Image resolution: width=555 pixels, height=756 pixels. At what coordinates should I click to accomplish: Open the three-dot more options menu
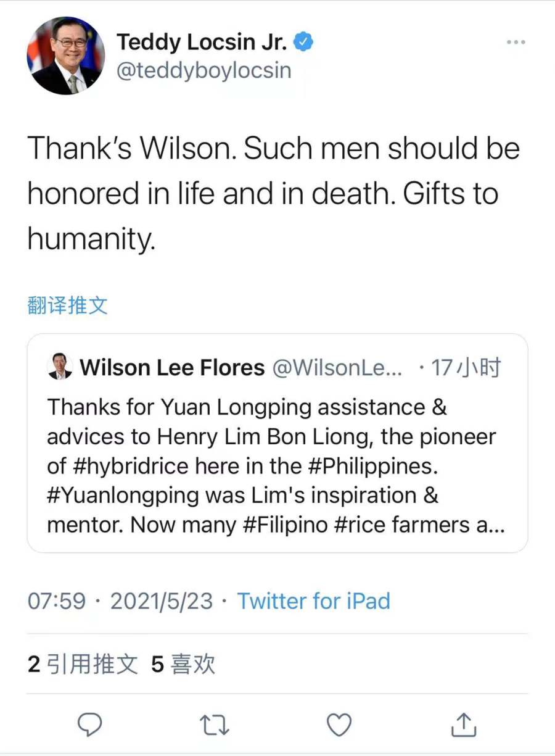pyautogui.click(x=516, y=42)
